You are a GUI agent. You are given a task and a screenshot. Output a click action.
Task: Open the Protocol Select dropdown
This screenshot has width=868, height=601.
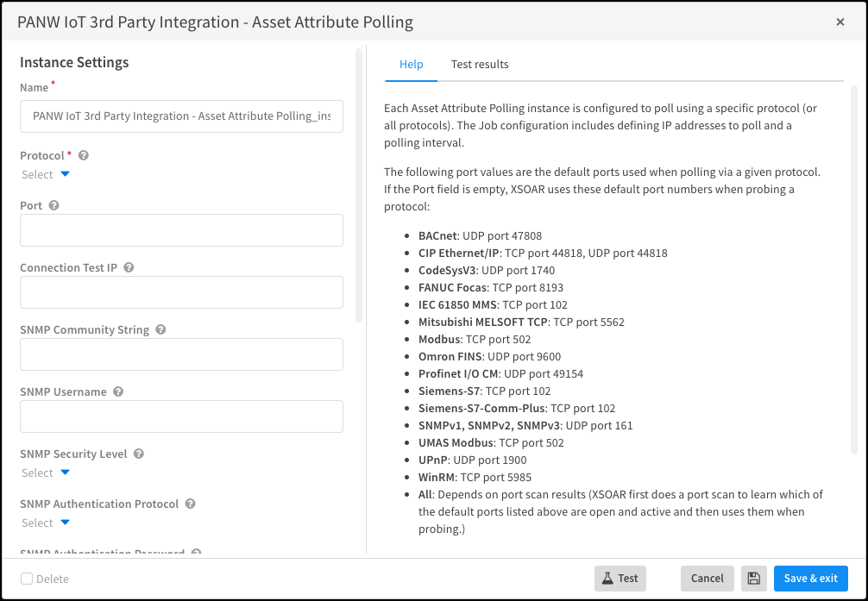pos(46,175)
